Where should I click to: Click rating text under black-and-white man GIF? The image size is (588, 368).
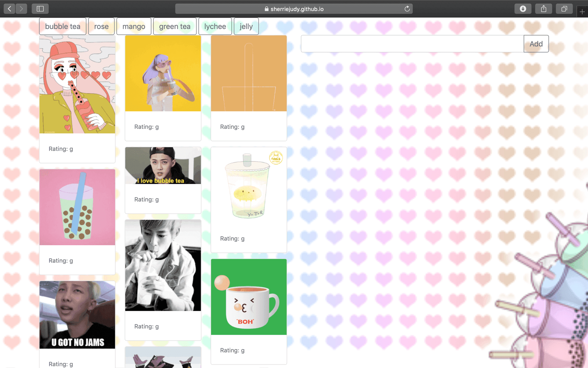(146, 326)
